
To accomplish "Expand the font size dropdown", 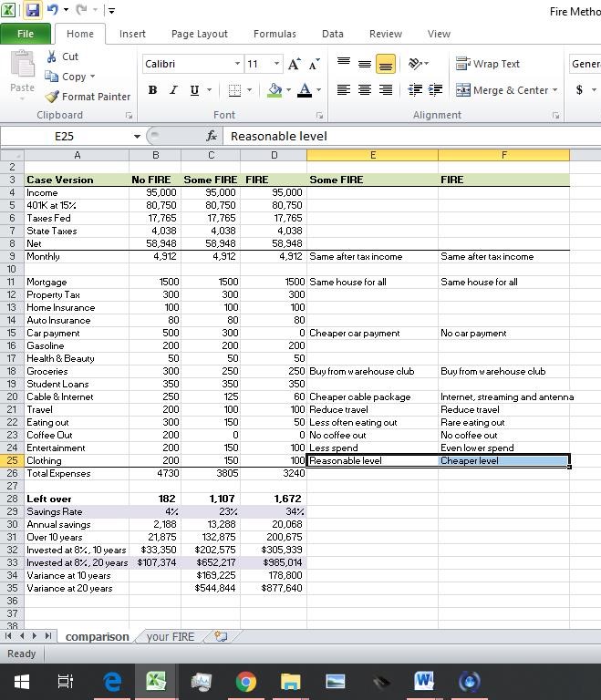I will tap(276, 64).
